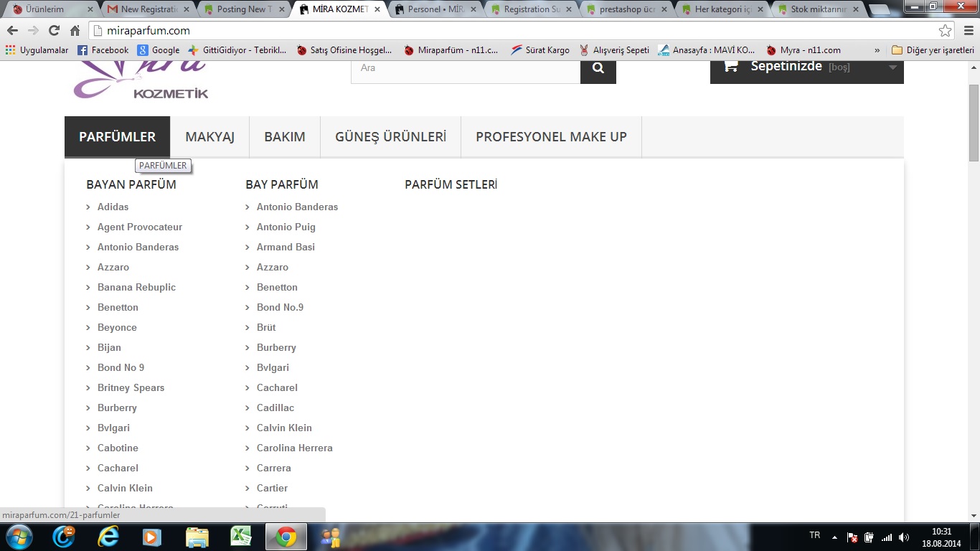Open the BAKIM menu
The image size is (980, 551).
[x=285, y=136]
